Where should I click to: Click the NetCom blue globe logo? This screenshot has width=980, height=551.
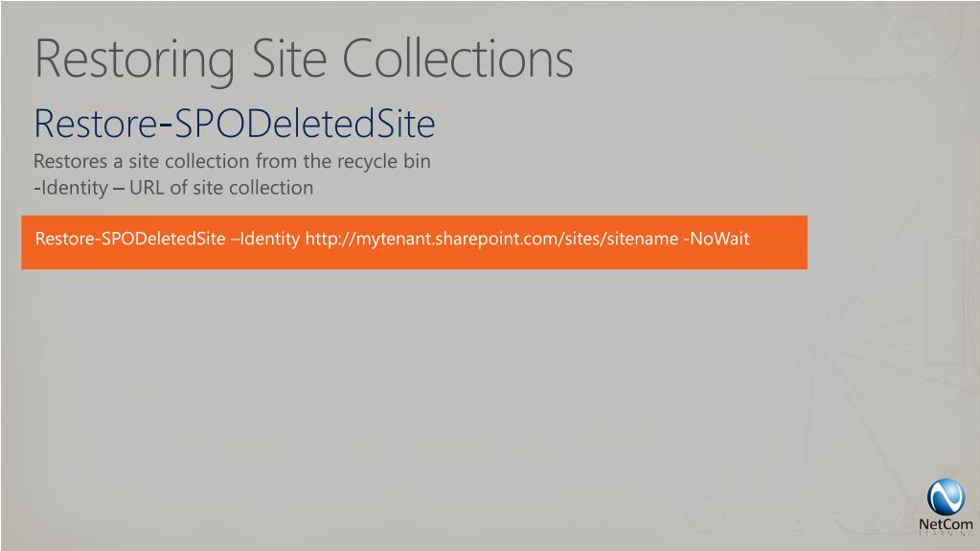[x=946, y=497]
